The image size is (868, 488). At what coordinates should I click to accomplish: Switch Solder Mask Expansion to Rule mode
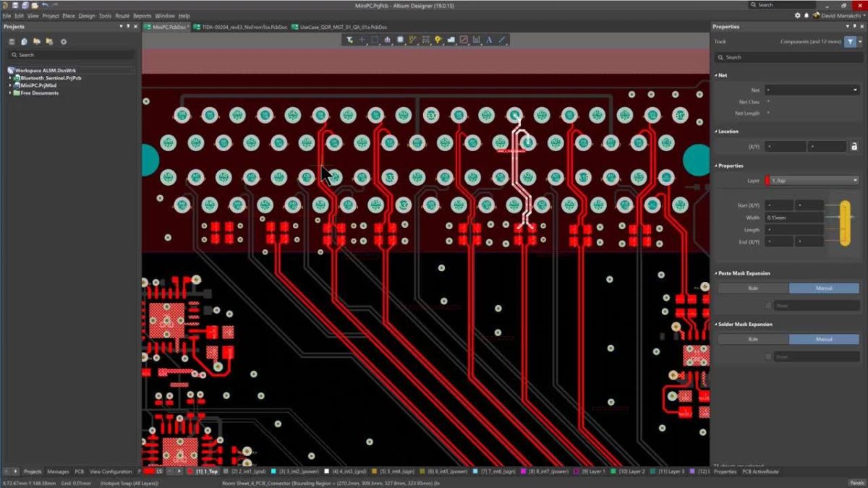coord(752,339)
